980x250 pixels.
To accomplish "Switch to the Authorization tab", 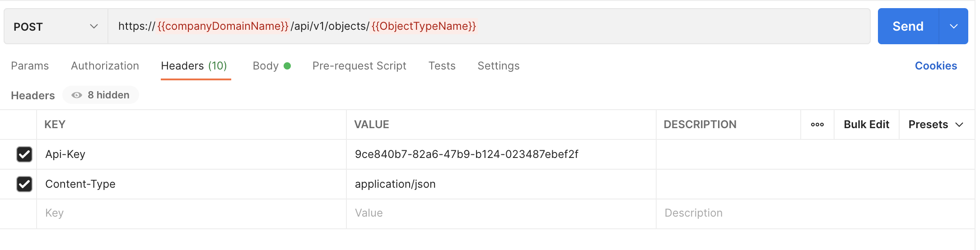I will (x=105, y=66).
